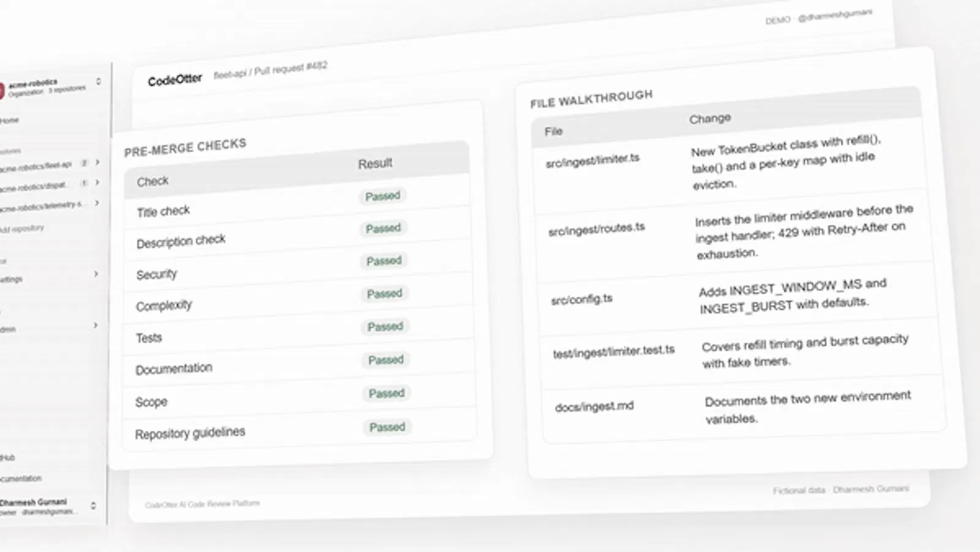Click CodeOtter AI Code Review Platform footer

[x=202, y=504]
